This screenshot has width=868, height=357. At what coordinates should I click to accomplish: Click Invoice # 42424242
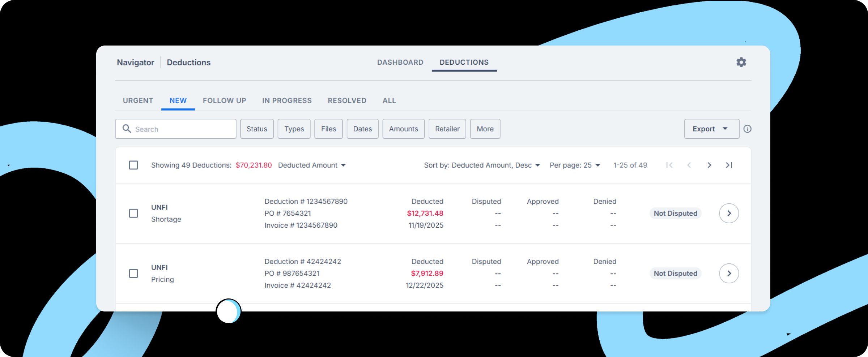[297, 285]
